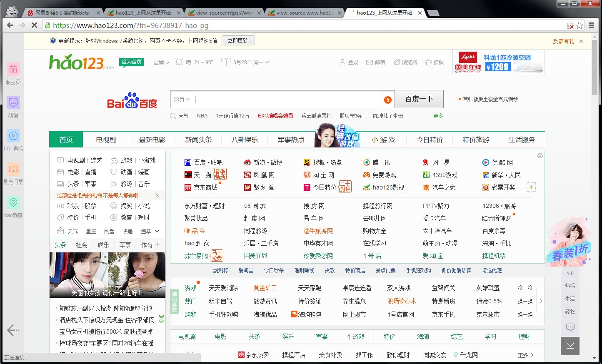This screenshot has height=364, width=602.
Task: Close the 这部位是祖先的礼物 ad strip
Action: (x=157, y=195)
